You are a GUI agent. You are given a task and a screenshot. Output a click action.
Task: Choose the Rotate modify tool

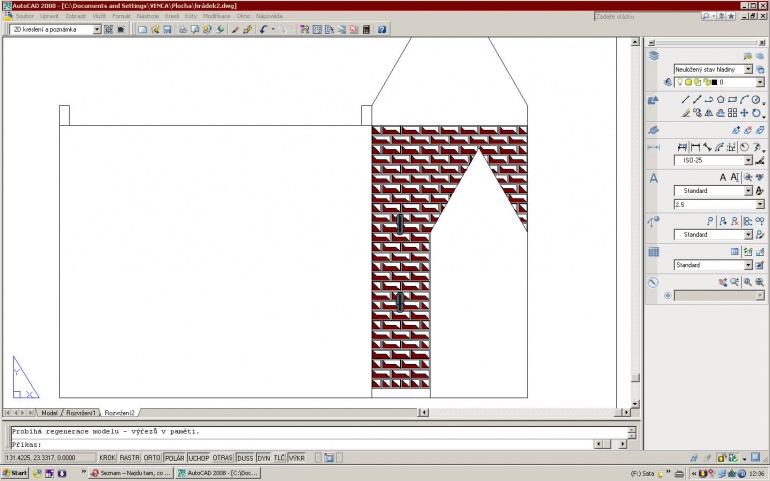pyautogui.click(x=756, y=113)
